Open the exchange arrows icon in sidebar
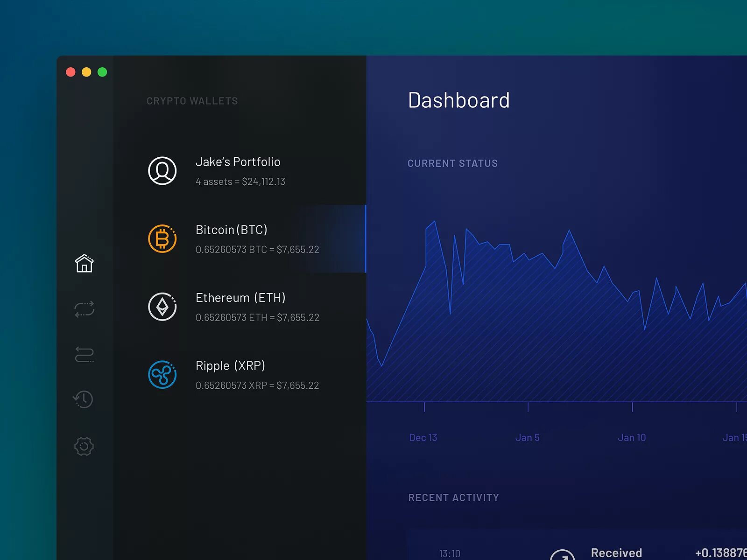Image resolution: width=747 pixels, height=560 pixels. point(84,309)
